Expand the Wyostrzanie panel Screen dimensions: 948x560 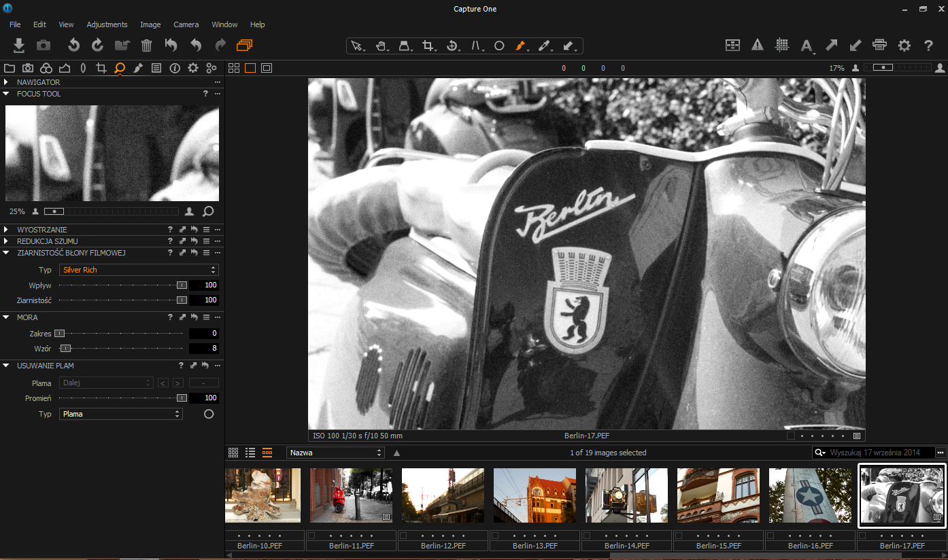pos(6,230)
